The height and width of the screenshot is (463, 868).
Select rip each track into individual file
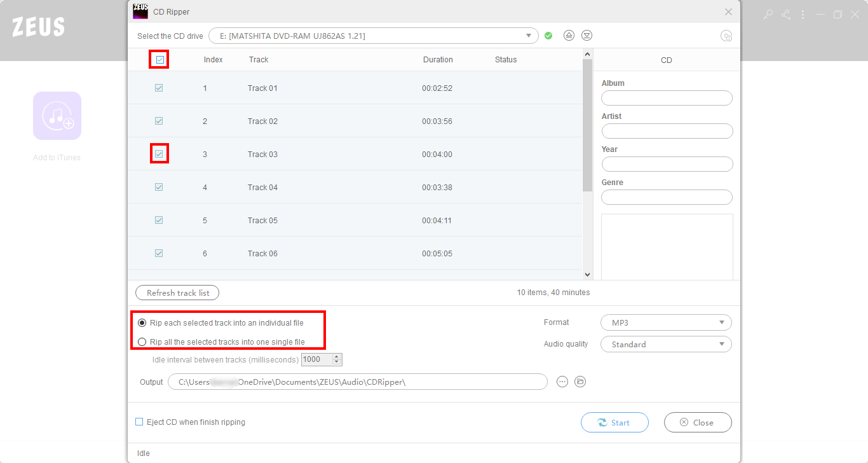tap(142, 323)
